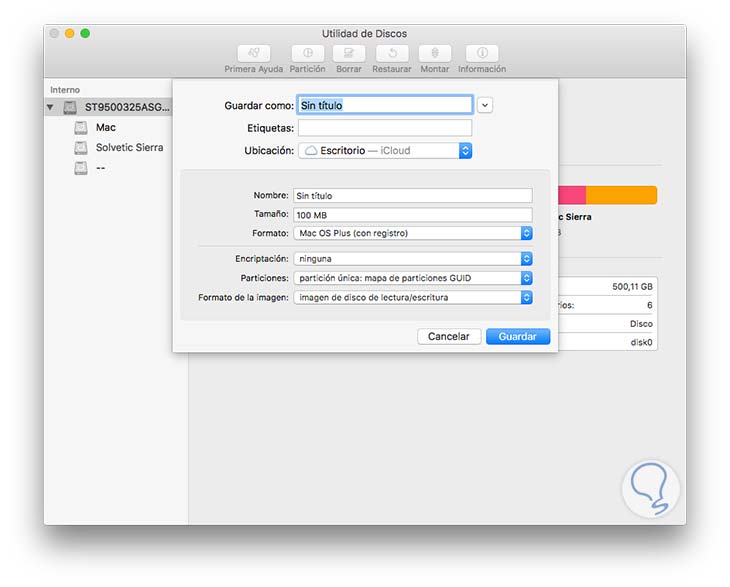This screenshot has width=730, height=587.
Task: Click the yellow minimize window button
Action: click(70, 34)
